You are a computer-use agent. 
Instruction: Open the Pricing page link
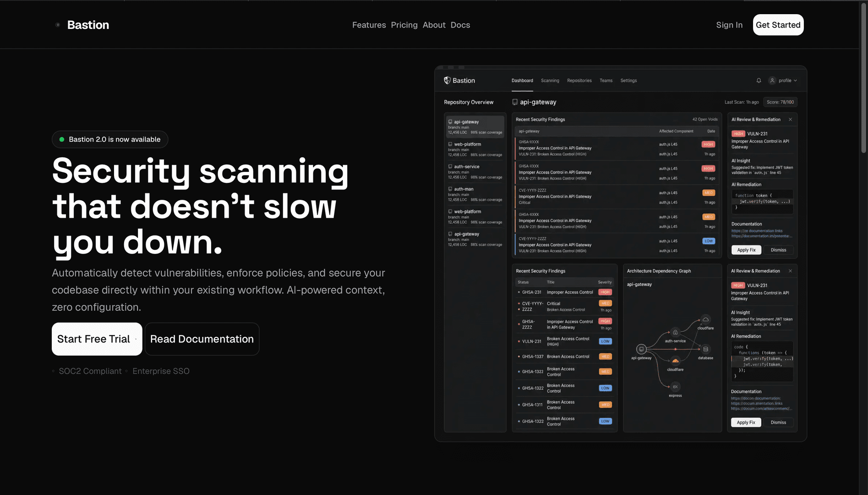pyautogui.click(x=404, y=25)
